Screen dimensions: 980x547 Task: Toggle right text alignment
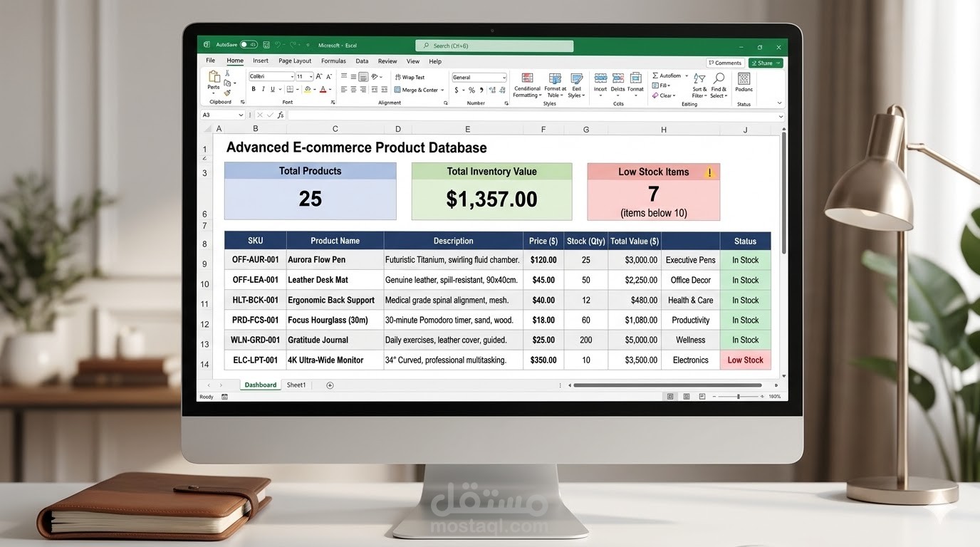coord(363,89)
